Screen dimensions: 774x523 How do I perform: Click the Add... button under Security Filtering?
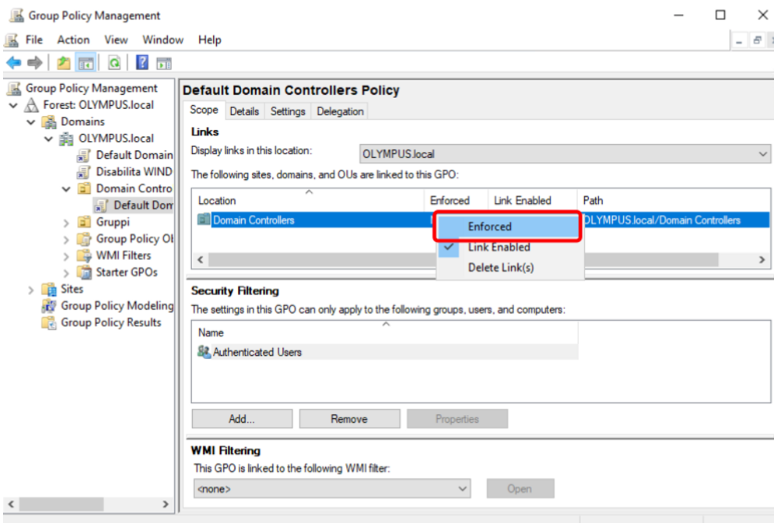(x=240, y=419)
